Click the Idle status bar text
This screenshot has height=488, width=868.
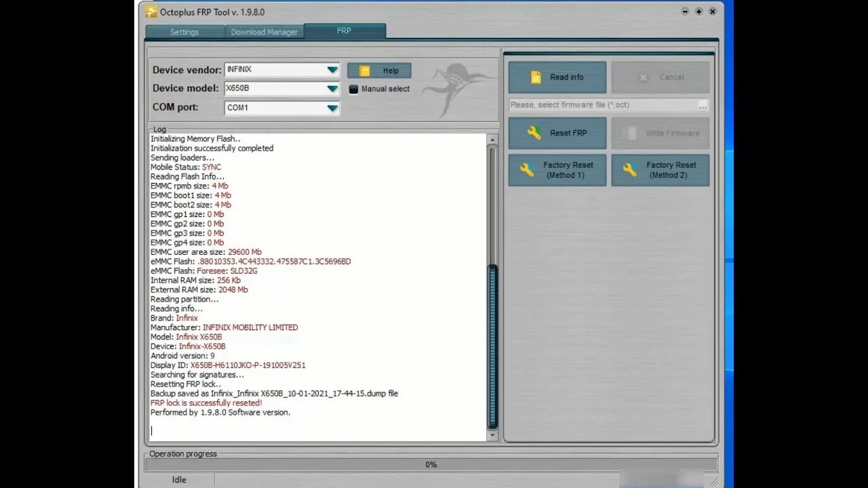(179, 480)
